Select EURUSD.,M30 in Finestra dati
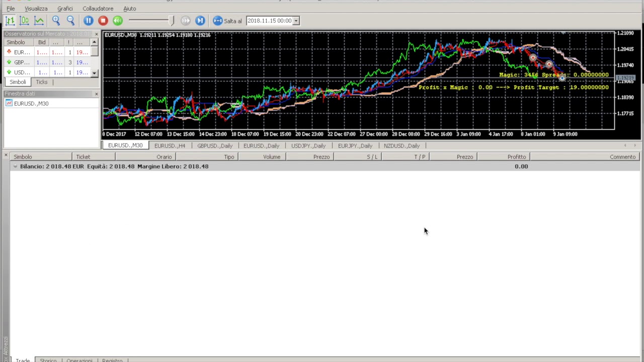This screenshot has width=644, height=362. coord(31,104)
